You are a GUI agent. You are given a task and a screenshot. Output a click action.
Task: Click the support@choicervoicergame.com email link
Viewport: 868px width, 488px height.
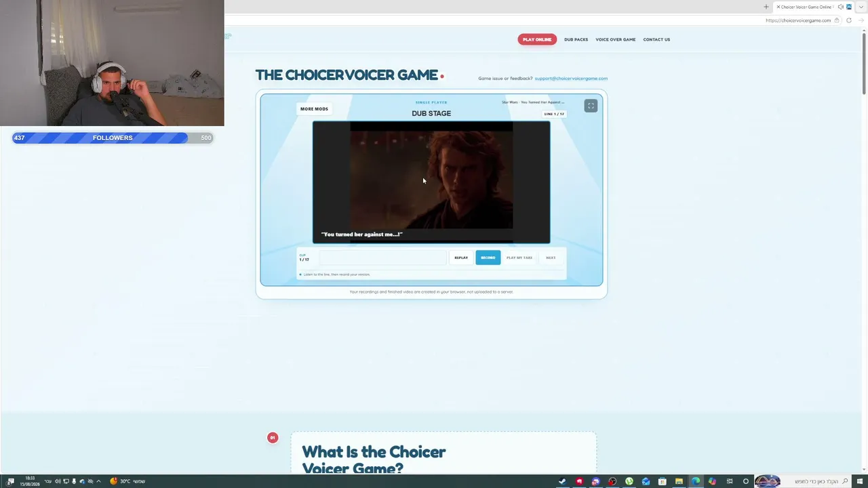point(571,79)
